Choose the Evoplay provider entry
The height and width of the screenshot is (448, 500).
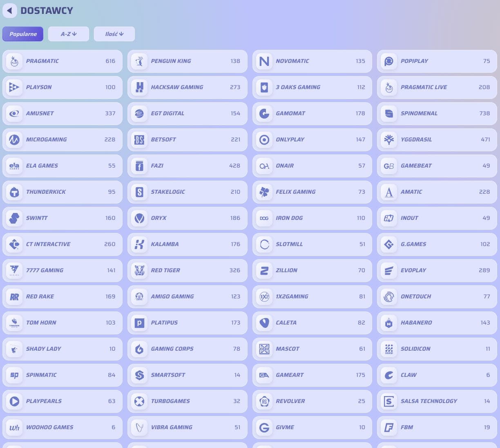click(437, 271)
